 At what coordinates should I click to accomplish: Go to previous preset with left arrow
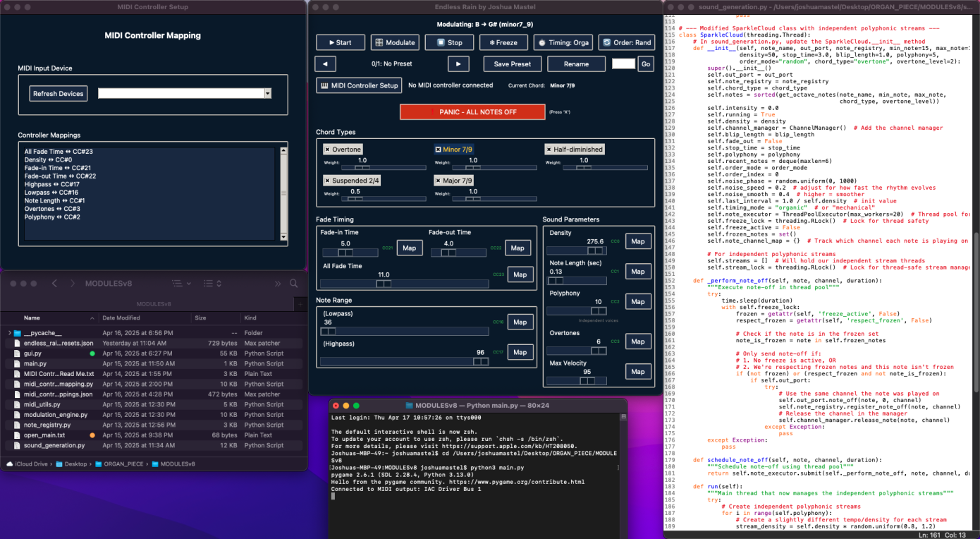click(325, 64)
